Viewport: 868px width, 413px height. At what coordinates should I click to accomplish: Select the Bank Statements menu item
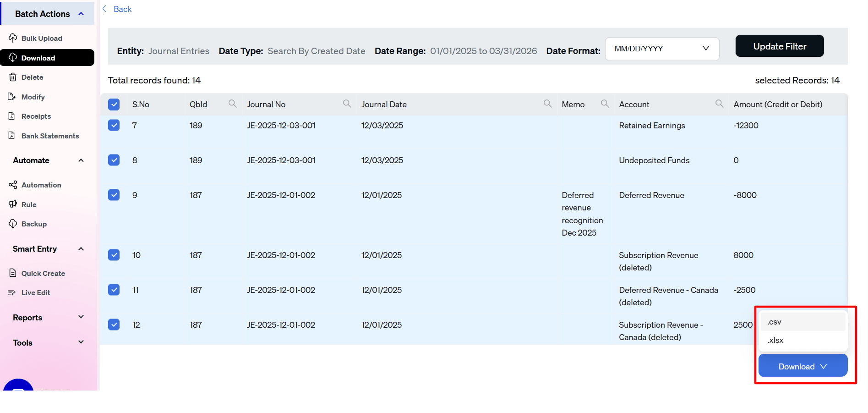coord(49,136)
